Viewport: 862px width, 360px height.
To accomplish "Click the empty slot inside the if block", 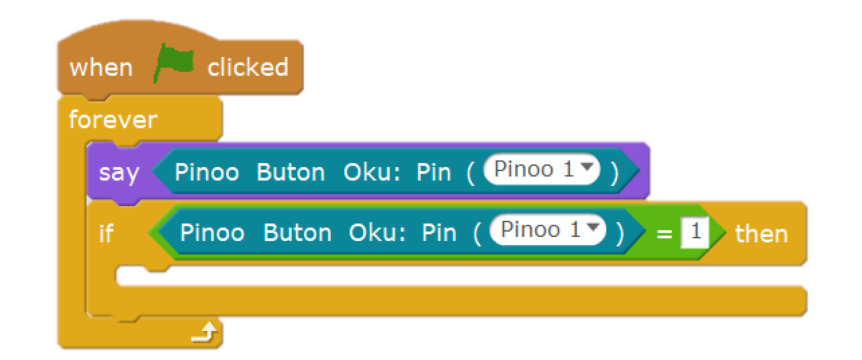I will (461, 276).
